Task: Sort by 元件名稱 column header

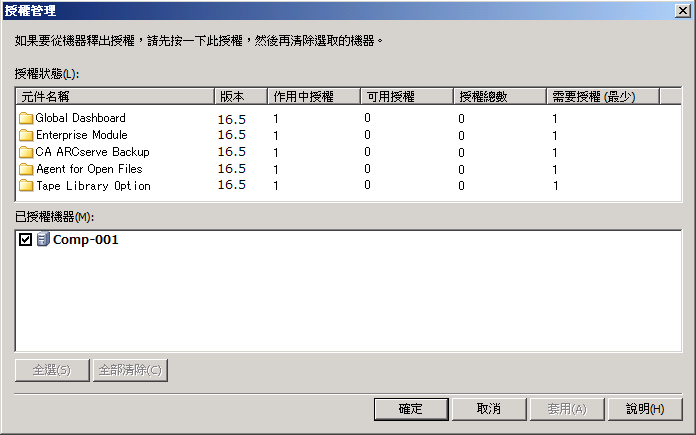Action: [115, 96]
